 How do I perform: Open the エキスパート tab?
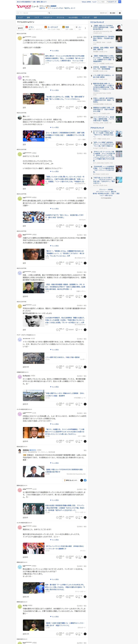[48, 17]
